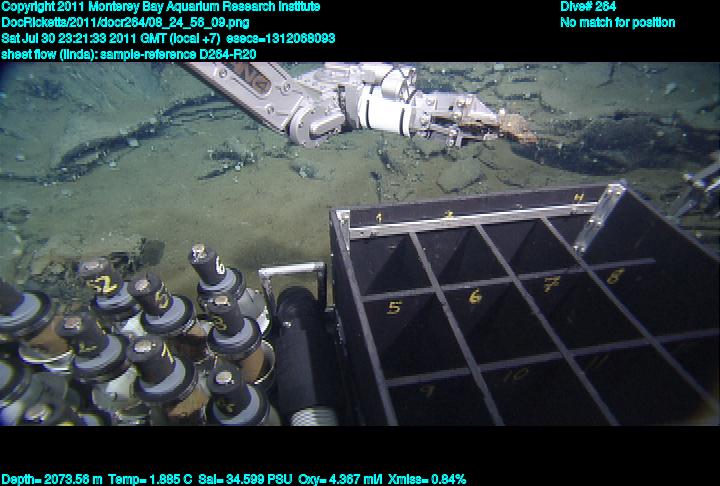Select the 'Depth= 2073.56 m' readout
This screenshot has width=720, height=486.
click(52, 480)
